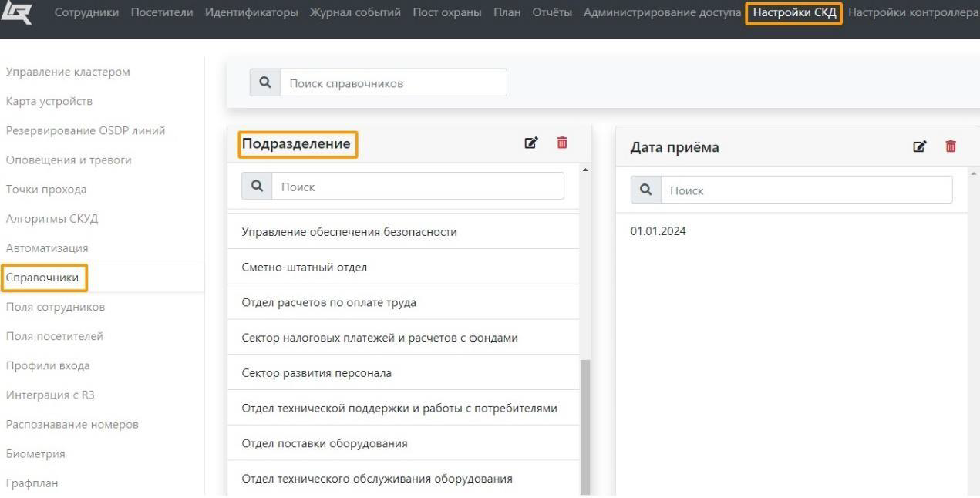
Task: Click search icon inside Дата приёма panel
Action: pos(646,190)
